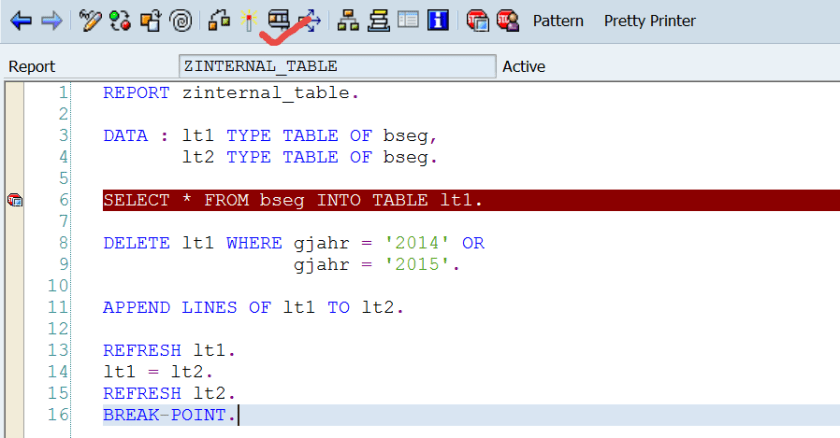840x438 pixels.
Task: Click 'DATA' keyword on line 3
Action: [x=125, y=136]
